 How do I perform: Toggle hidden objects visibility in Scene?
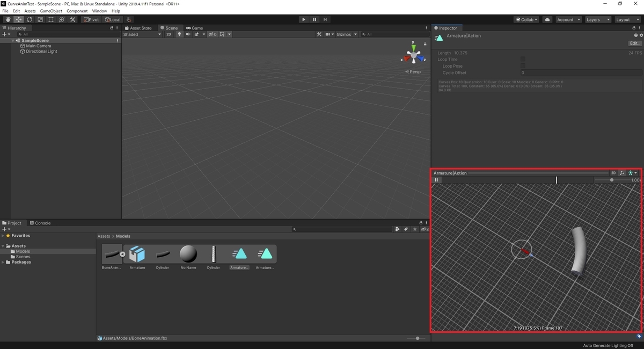(x=213, y=34)
